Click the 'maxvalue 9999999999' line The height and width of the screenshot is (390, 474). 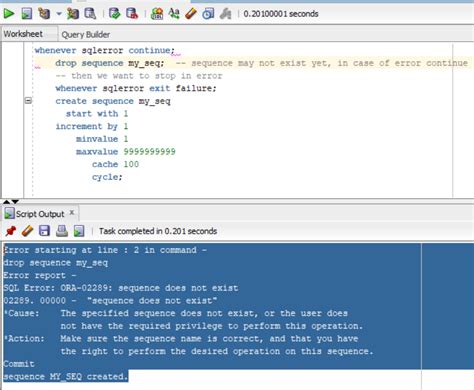[x=126, y=152]
